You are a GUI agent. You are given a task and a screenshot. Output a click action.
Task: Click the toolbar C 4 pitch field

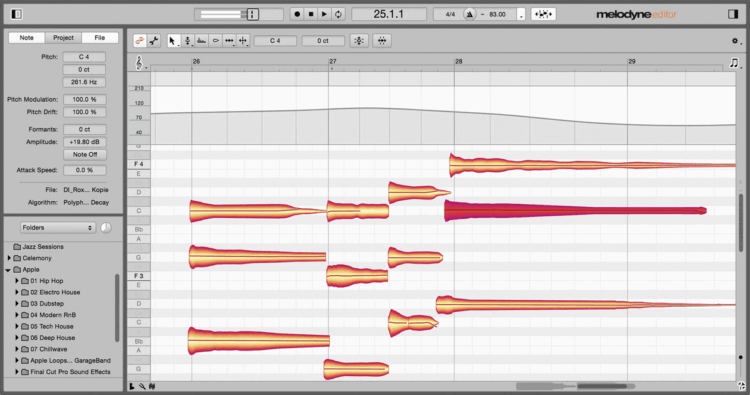tap(275, 41)
